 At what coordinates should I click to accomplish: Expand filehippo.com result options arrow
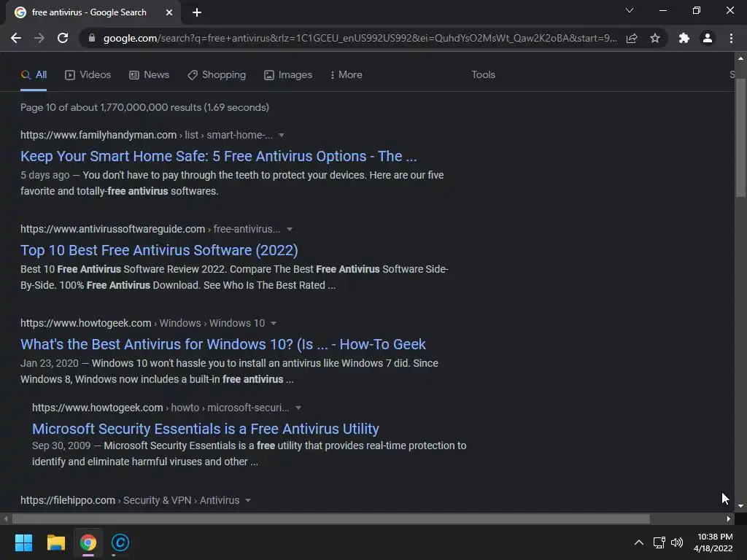248,500
